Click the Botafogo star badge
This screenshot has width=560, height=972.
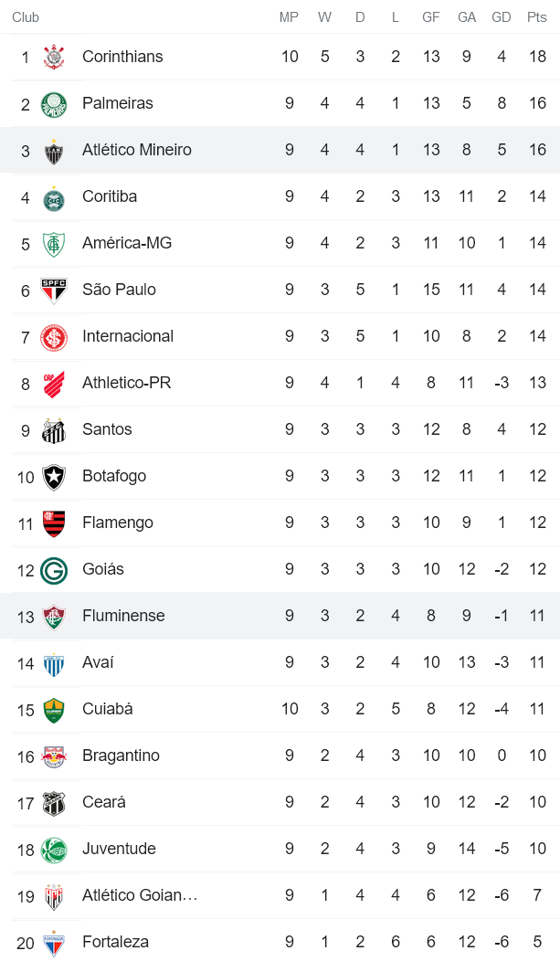(52, 476)
